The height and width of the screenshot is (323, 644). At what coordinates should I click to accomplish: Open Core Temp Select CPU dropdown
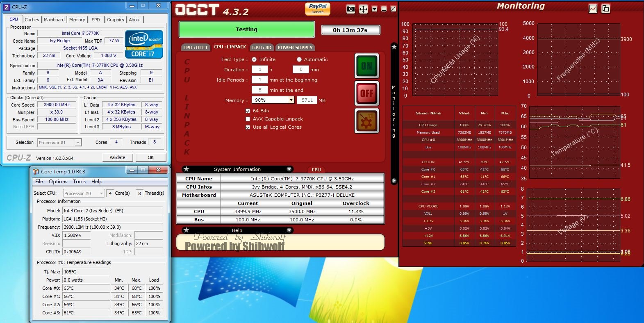click(x=101, y=193)
